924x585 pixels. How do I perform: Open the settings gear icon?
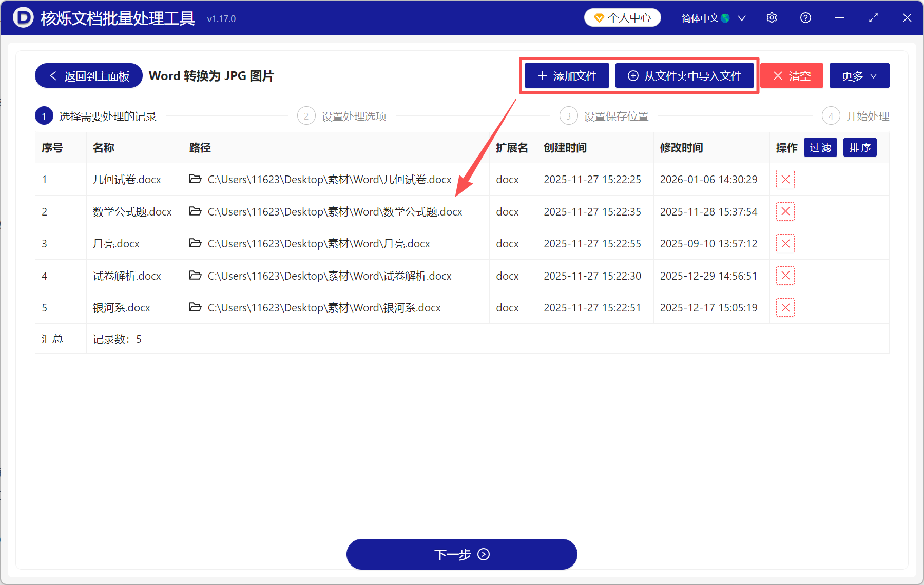coord(772,17)
